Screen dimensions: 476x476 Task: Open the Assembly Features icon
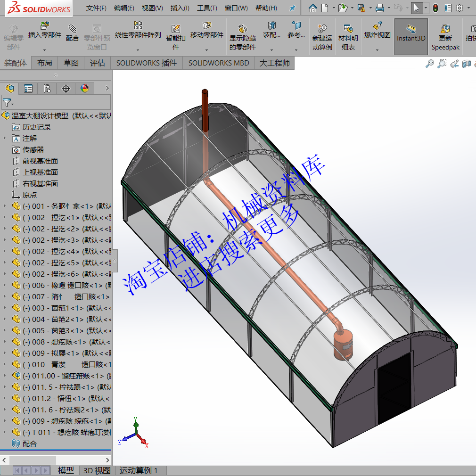tap(271, 25)
